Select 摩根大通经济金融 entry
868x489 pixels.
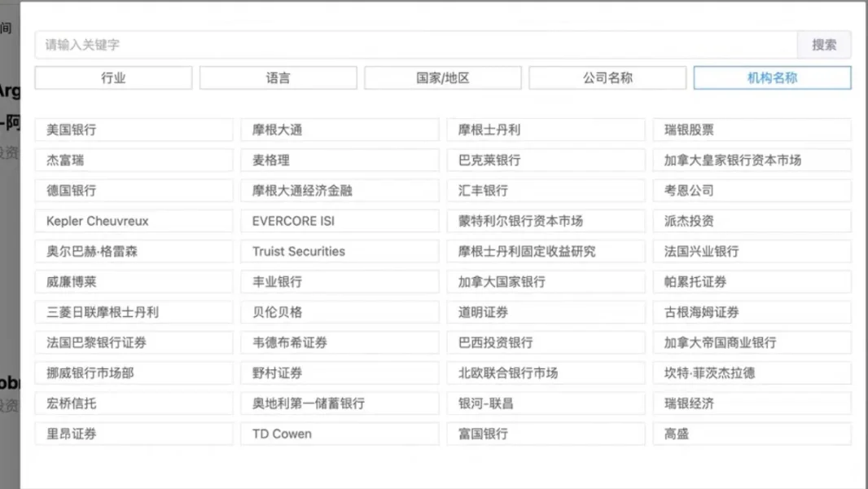(340, 191)
